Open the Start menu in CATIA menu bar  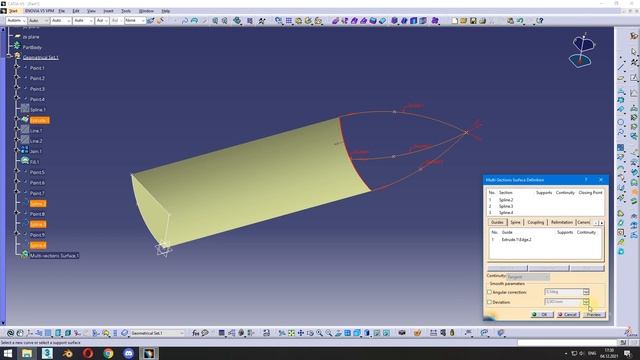click(x=13, y=11)
